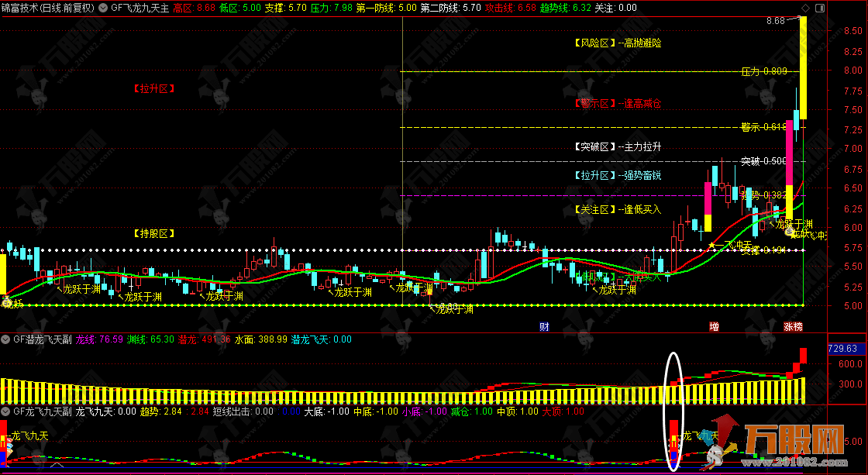
Task: Expand options for the GF潜龙飞天副 indicator
Action: pos(6,339)
